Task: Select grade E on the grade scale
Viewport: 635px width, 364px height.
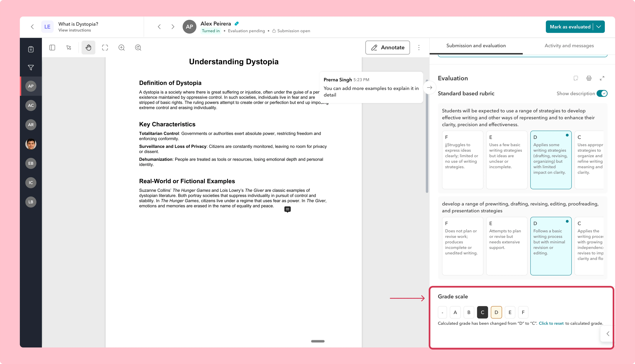Action: pos(510,312)
